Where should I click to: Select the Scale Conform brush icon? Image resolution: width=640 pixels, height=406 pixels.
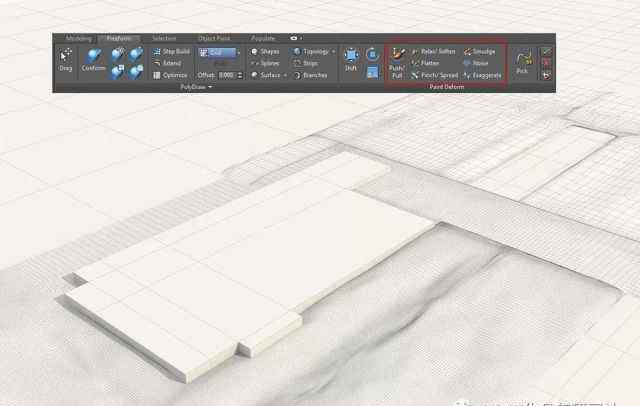[118, 72]
